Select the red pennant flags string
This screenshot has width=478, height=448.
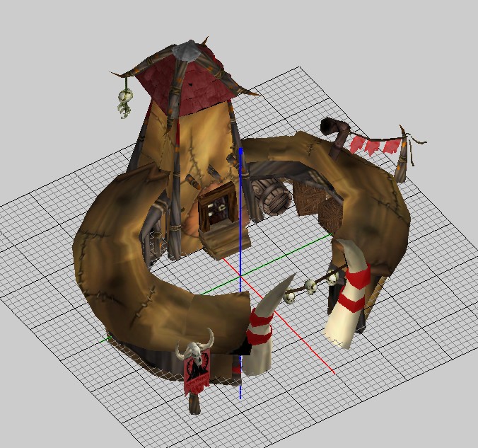374,144
